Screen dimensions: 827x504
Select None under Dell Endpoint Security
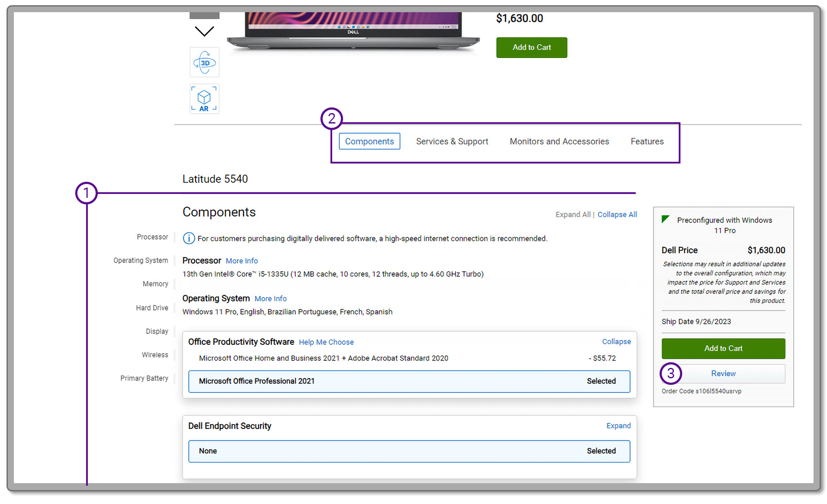click(x=409, y=451)
